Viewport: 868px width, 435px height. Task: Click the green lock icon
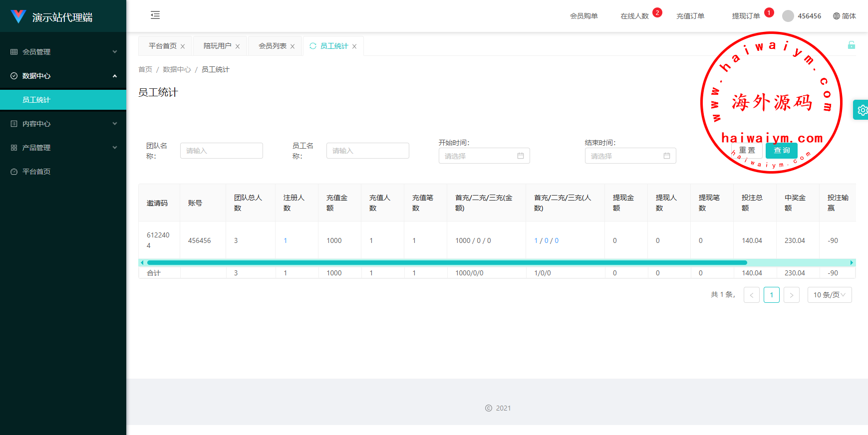click(x=851, y=45)
